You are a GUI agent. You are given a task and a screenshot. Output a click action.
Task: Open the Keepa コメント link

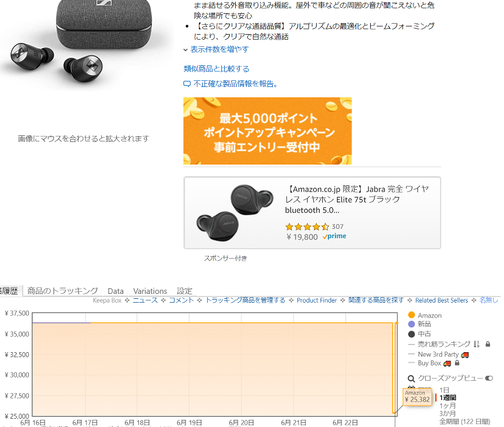point(181,300)
